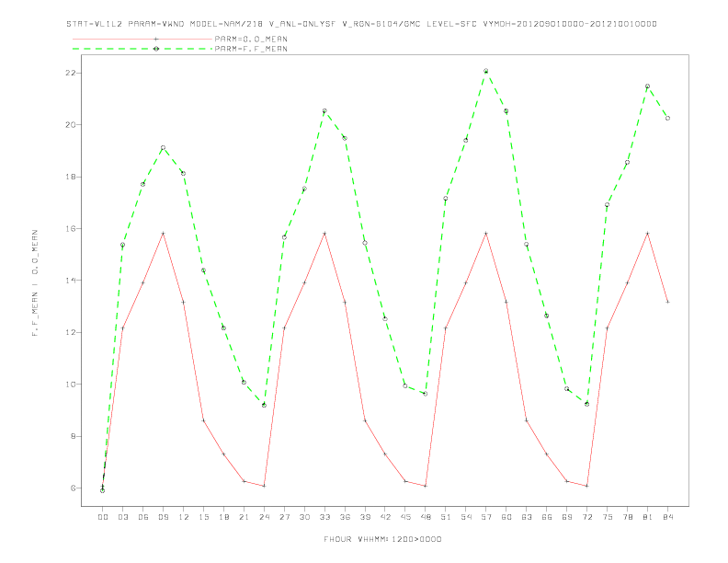Viewport: 728px width, 563px height.
Task: Select the MODEL=NAM/218 title text
Action: click(226, 24)
